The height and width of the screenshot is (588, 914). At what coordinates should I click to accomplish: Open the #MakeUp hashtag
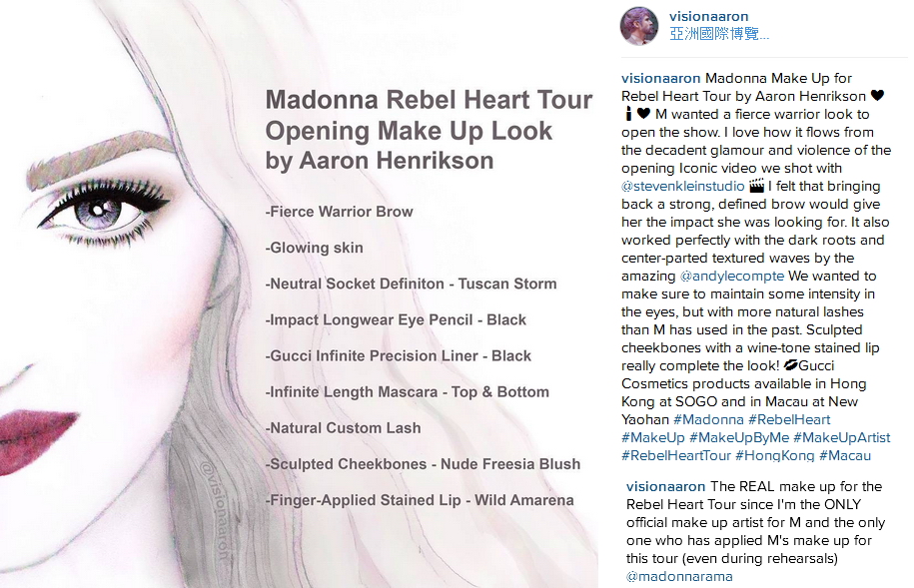pos(653,437)
